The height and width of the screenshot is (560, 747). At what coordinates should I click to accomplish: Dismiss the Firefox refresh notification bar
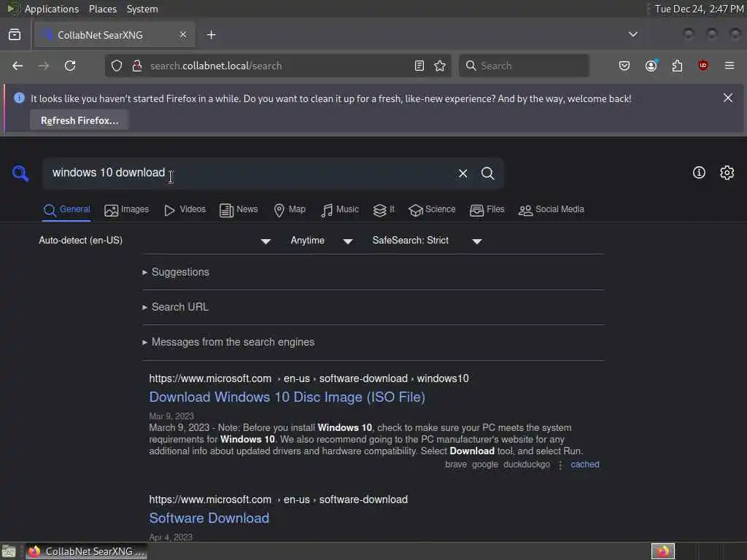(x=728, y=98)
